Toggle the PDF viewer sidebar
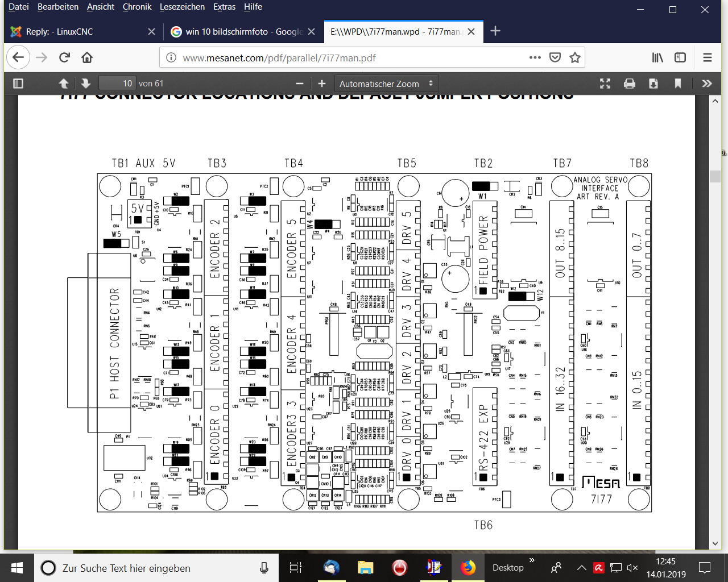The width and height of the screenshot is (728, 582). pyautogui.click(x=18, y=84)
